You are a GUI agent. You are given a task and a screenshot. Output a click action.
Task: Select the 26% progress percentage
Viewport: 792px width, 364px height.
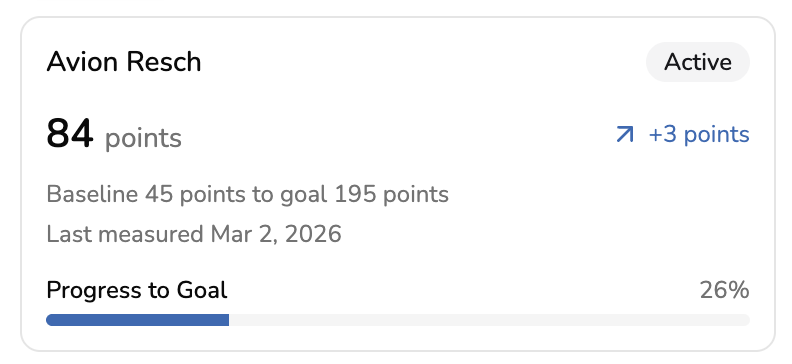pos(724,290)
